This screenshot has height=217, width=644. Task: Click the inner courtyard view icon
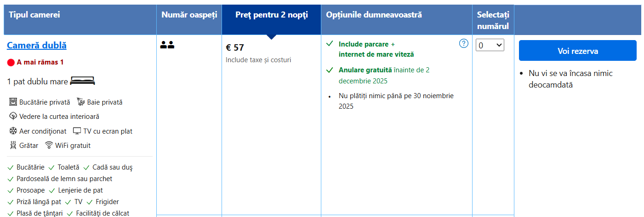pyautogui.click(x=13, y=117)
